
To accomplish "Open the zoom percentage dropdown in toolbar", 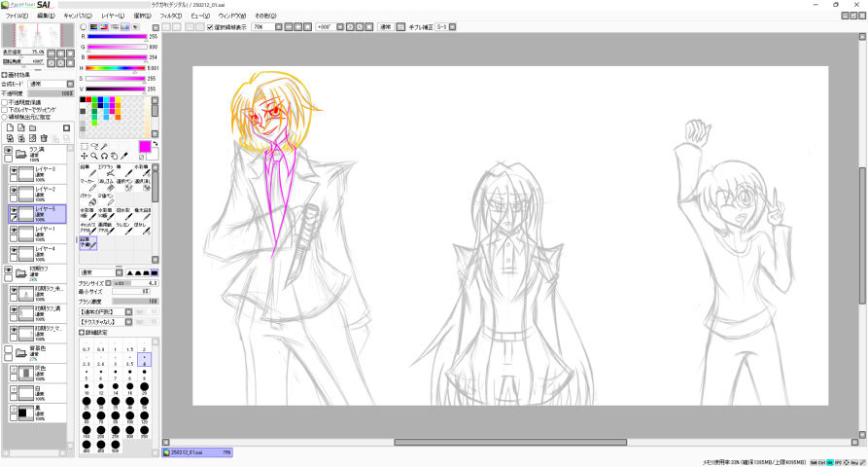I will click(x=278, y=27).
